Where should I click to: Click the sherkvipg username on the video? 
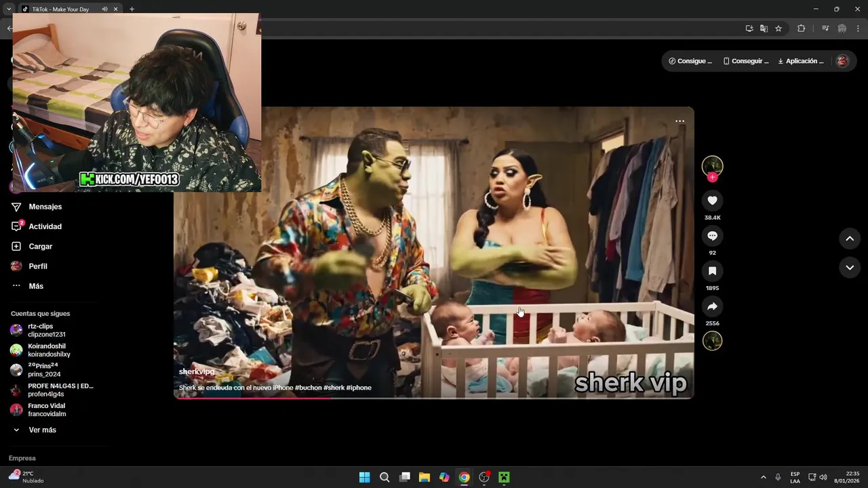[197, 371]
